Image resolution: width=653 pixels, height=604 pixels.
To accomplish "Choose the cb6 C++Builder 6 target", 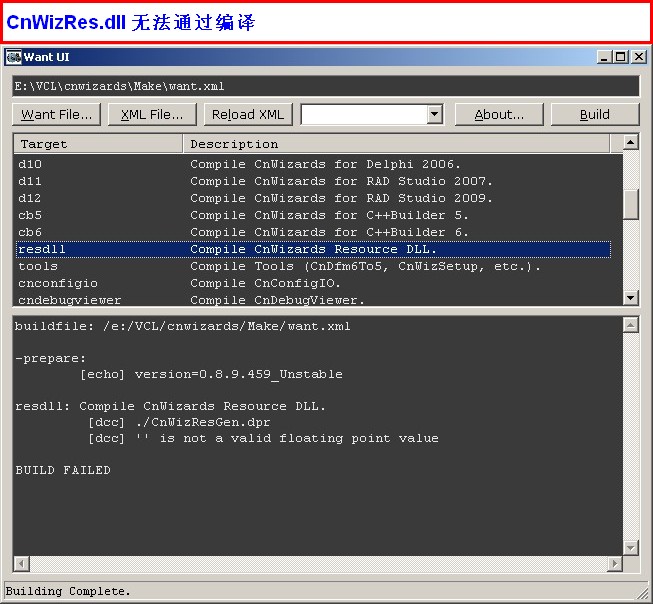I will tap(30, 232).
